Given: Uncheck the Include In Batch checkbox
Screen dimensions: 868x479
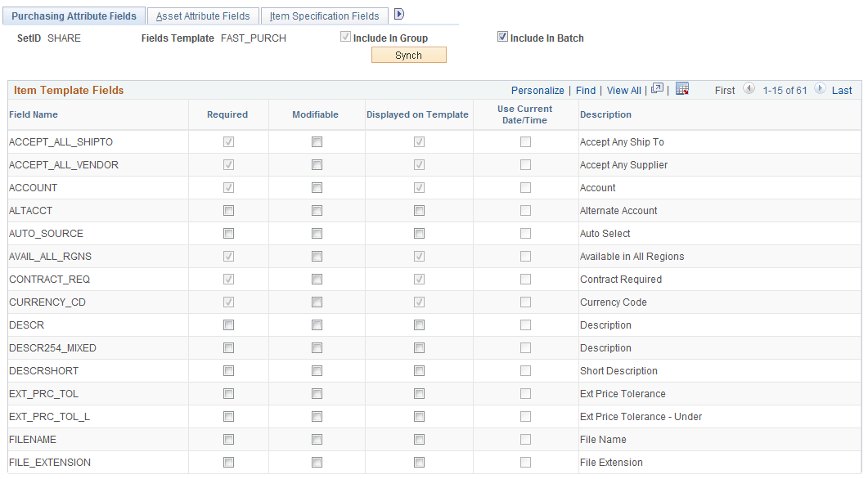Looking at the screenshot, I should coord(502,36).
